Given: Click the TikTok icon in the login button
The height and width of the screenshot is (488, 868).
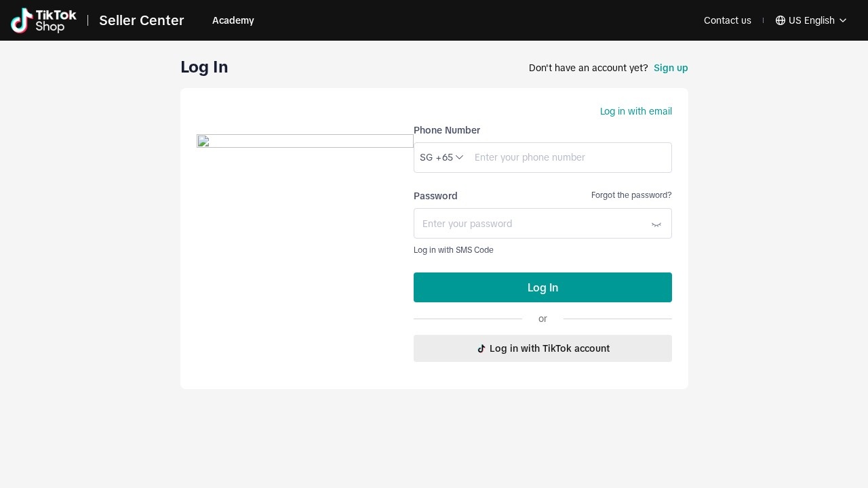Looking at the screenshot, I should 481,348.
